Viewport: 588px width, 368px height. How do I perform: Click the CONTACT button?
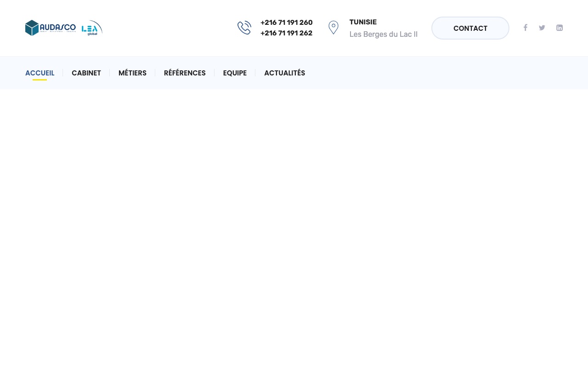pyautogui.click(x=470, y=28)
